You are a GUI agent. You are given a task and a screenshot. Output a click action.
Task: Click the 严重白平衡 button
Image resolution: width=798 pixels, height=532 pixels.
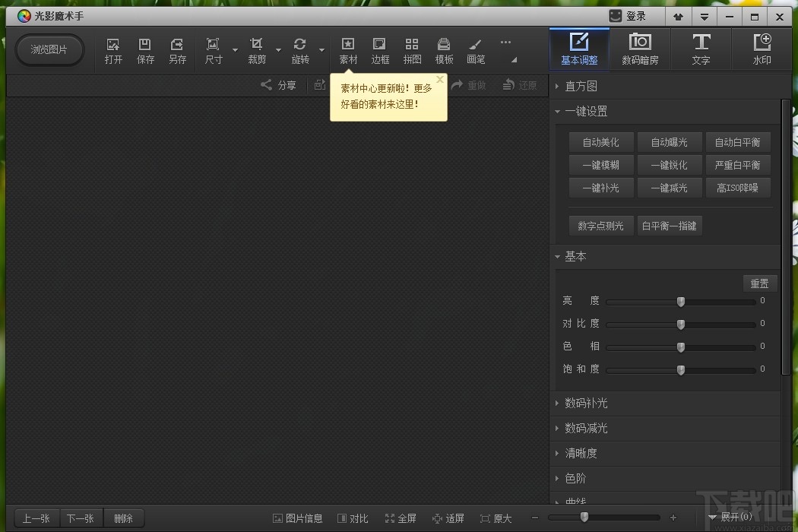pos(737,165)
